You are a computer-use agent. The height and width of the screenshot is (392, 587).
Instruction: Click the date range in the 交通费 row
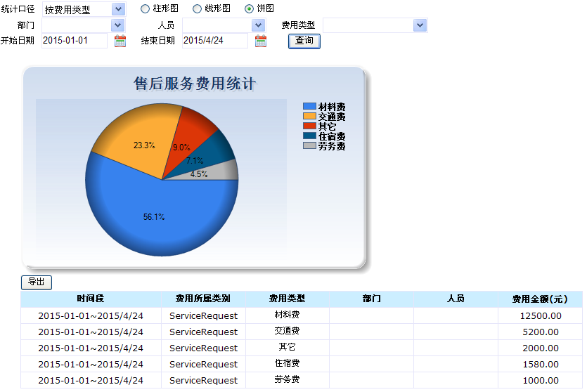click(x=91, y=332)
